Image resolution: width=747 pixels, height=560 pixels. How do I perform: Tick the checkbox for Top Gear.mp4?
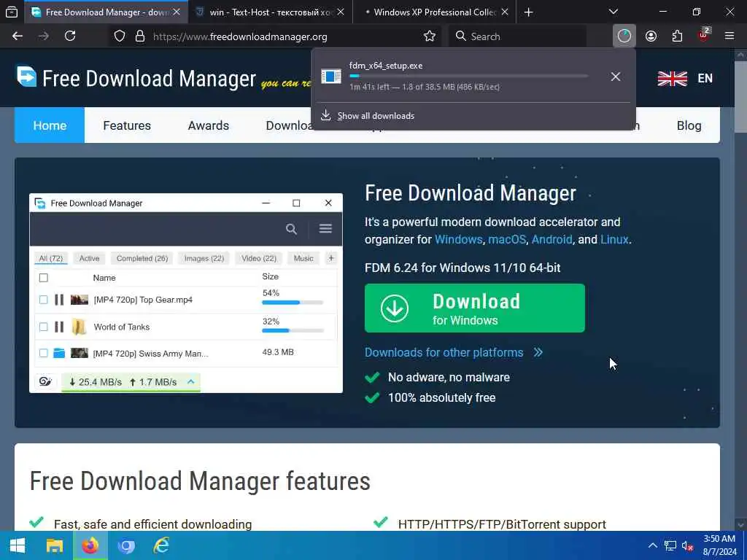pyautogui.click(x=43, y=300)
